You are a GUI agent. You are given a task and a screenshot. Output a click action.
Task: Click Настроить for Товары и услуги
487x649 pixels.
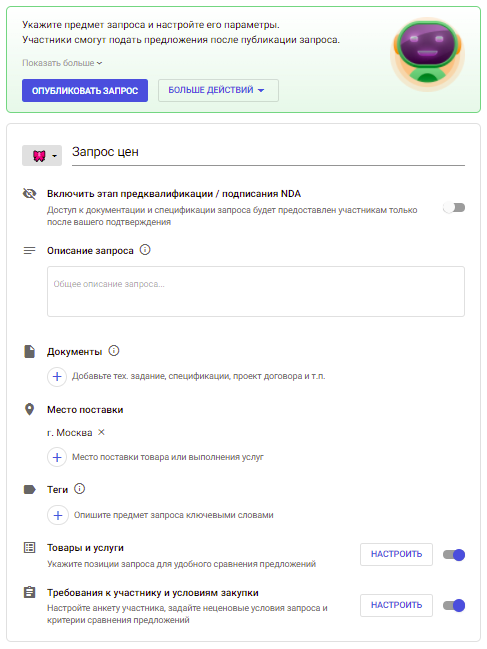(x=396, y=554)
